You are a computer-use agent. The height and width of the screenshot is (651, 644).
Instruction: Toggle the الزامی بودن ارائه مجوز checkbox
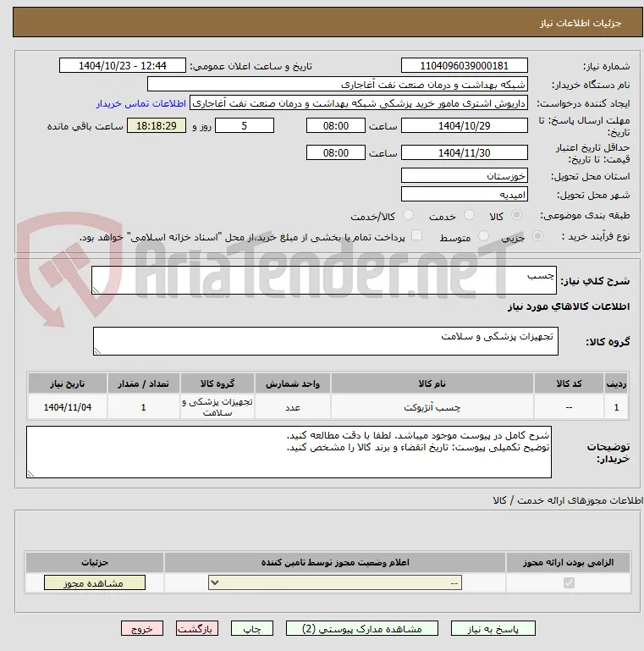click(569, 582)
